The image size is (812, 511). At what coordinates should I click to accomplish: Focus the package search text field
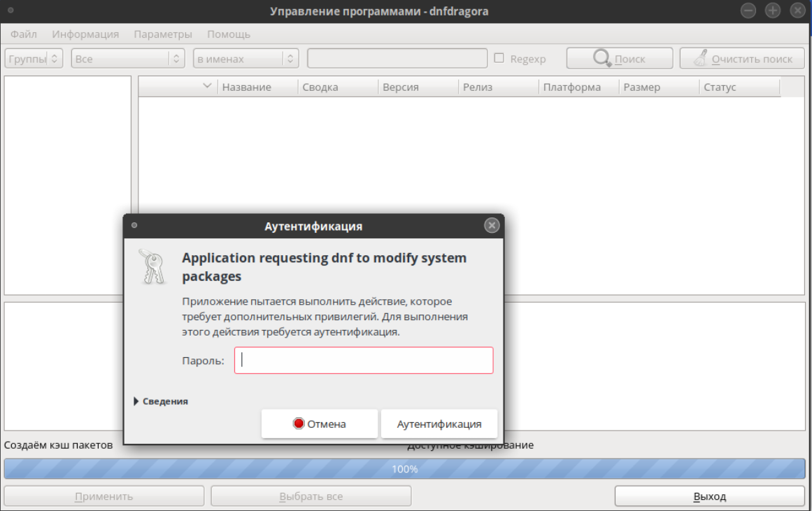[x=397, y=59]
